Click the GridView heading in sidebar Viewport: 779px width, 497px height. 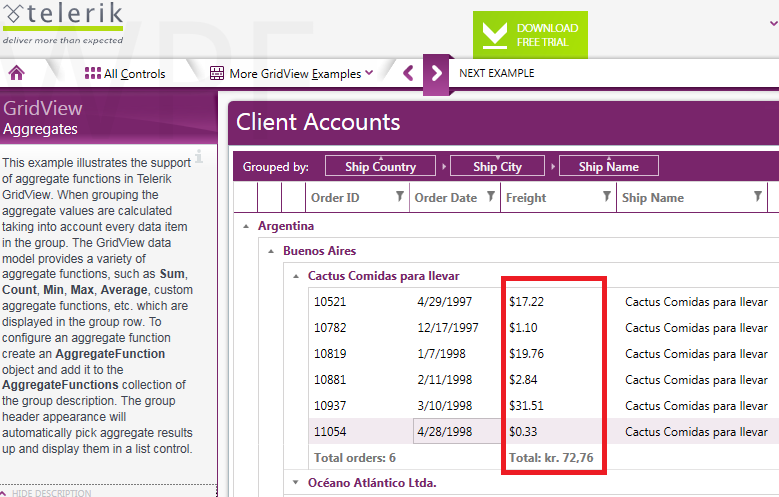43,108
